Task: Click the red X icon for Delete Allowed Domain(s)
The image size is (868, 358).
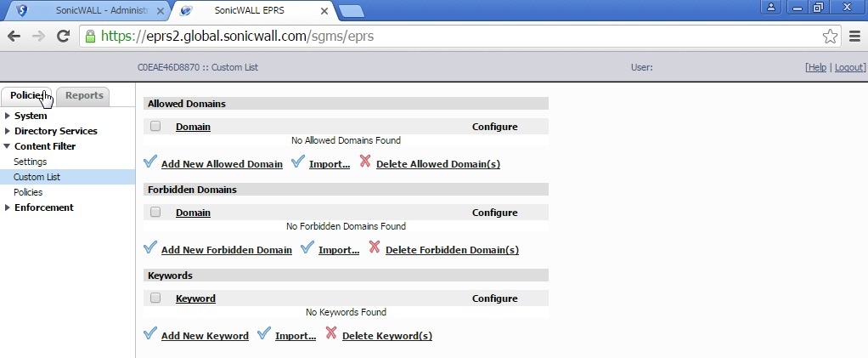Action: 365,162
